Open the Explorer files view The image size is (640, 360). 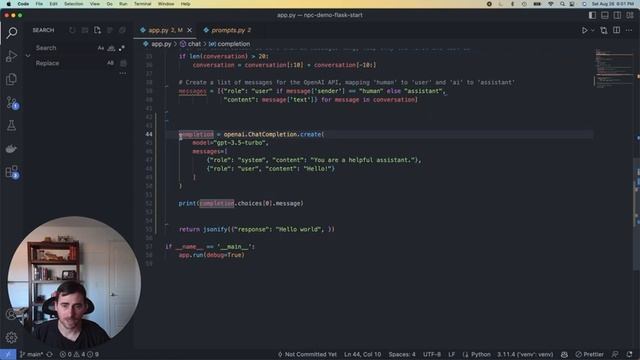11,79
